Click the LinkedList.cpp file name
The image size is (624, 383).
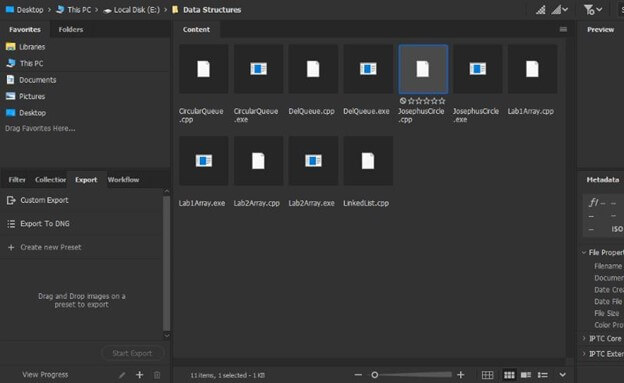(x=366, y=203)
